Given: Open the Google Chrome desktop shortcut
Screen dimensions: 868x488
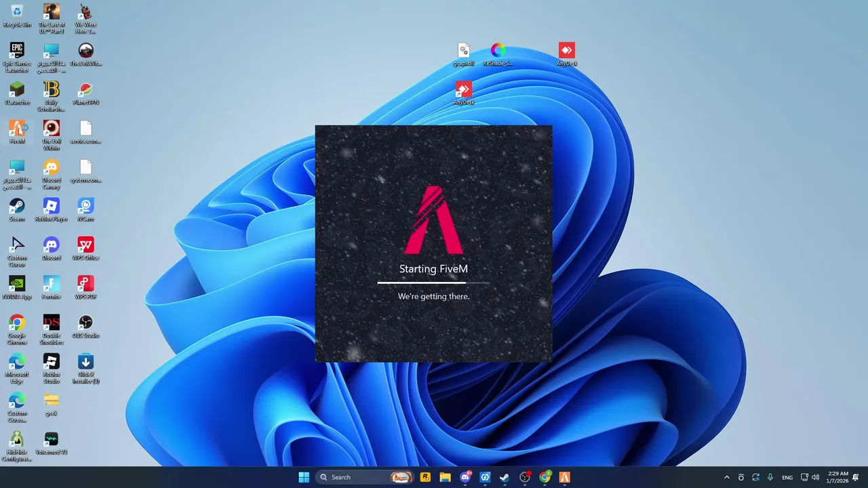Looking at the screenshot, I should click(17, 329).
